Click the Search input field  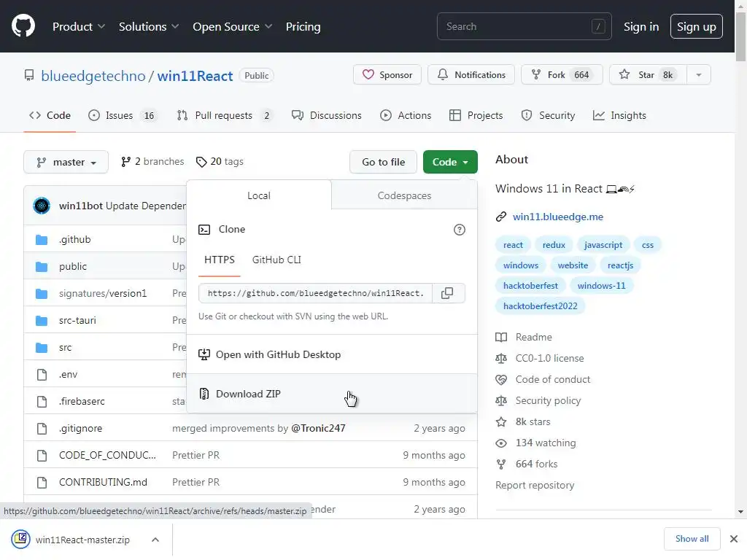[525, 27]
